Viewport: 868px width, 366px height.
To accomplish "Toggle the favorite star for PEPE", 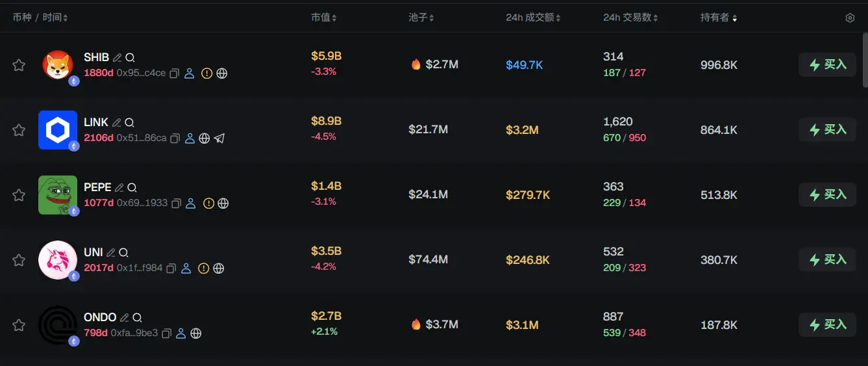I will pyautogui.click(x=19, y=195).
